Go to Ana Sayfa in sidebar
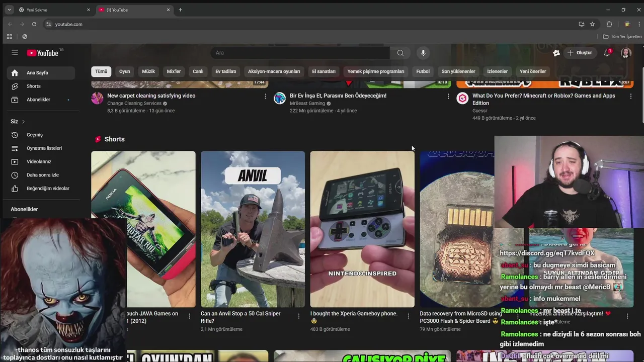This screenshot has height=362, width=644. [41, 73]
